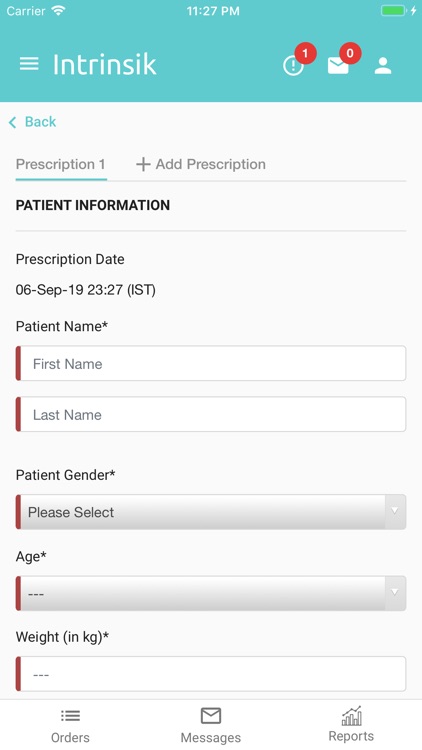The height and width of the screenshot is (750, 422).
Task: Tap the Messages envelope icon in bottom bar
Action: tap(211, 716)
